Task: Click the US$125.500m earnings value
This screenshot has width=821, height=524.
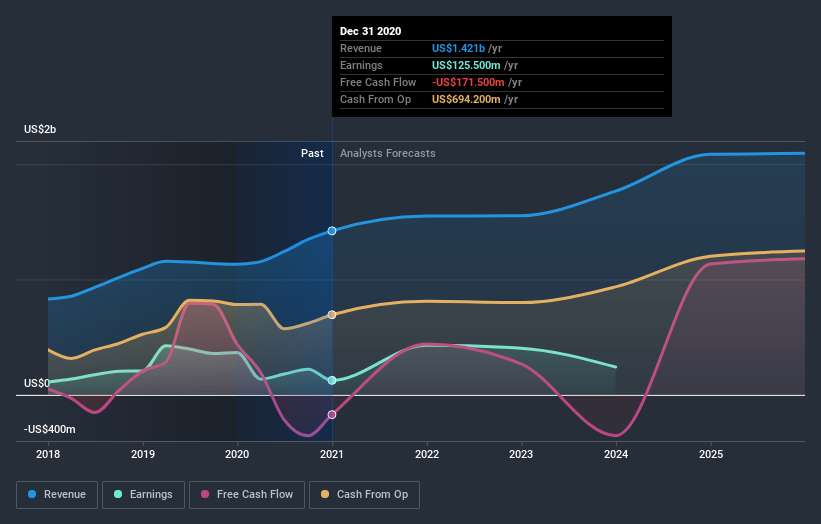Action: (466, 65)
